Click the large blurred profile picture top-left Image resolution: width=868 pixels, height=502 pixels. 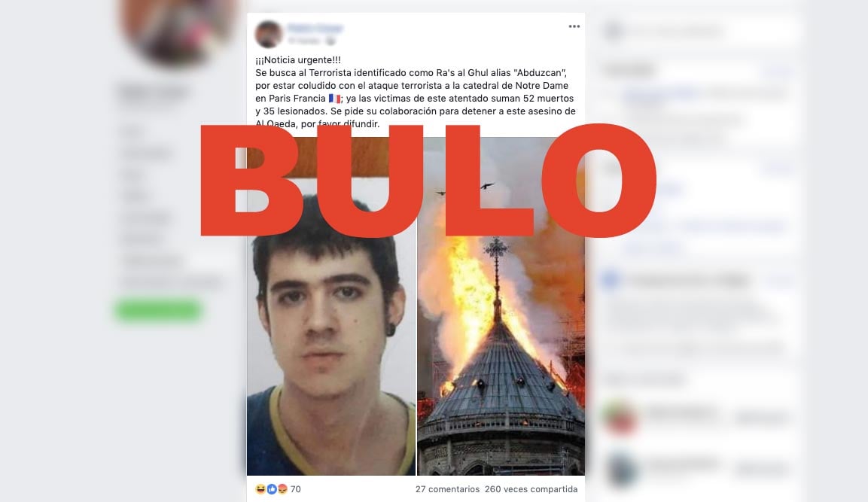[178, 30]
